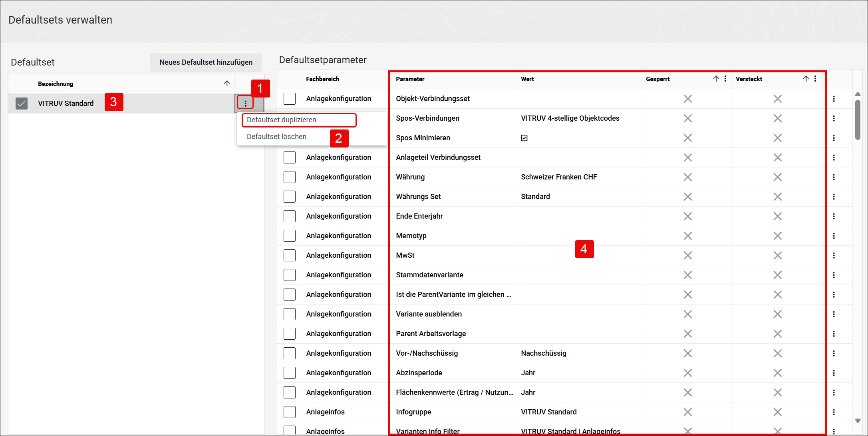This screenshot has height=436, width=868.
Task: Open row menu for Flächenkennwerte parameter
Action: [x=834, y=392]
